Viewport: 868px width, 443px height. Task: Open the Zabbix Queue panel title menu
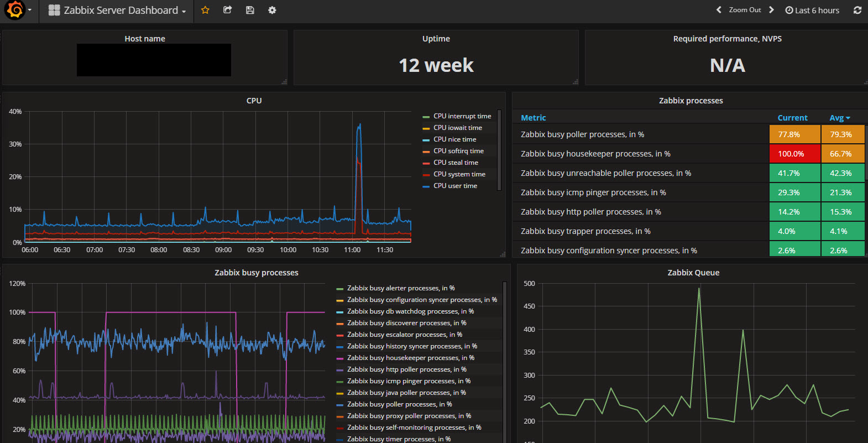[693, 273]
